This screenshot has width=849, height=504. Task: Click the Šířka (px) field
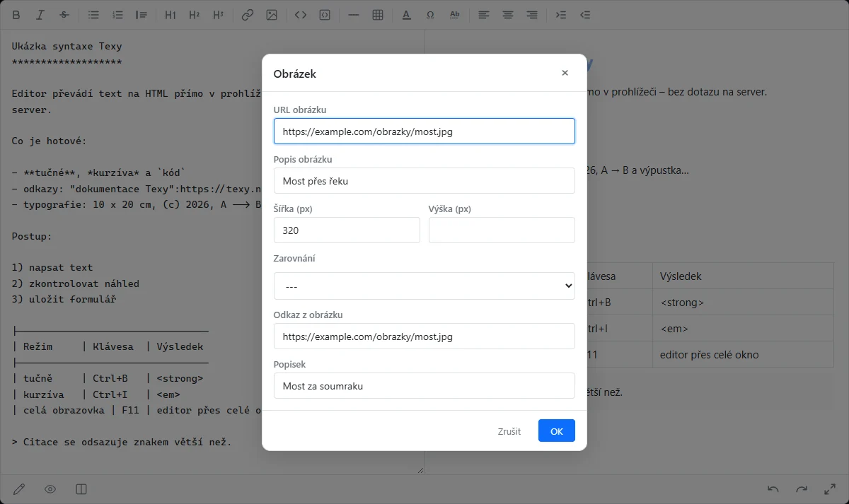(347, 230)
